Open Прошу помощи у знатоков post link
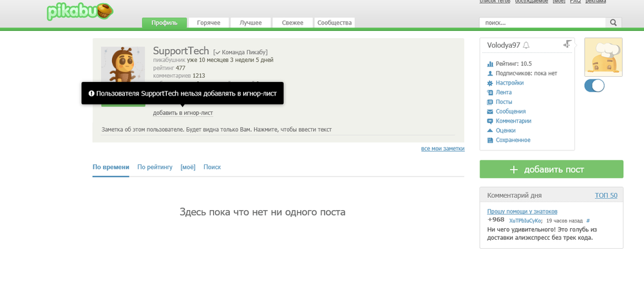The height and width of the screenshot is (294, 644). tap(522, 211)
